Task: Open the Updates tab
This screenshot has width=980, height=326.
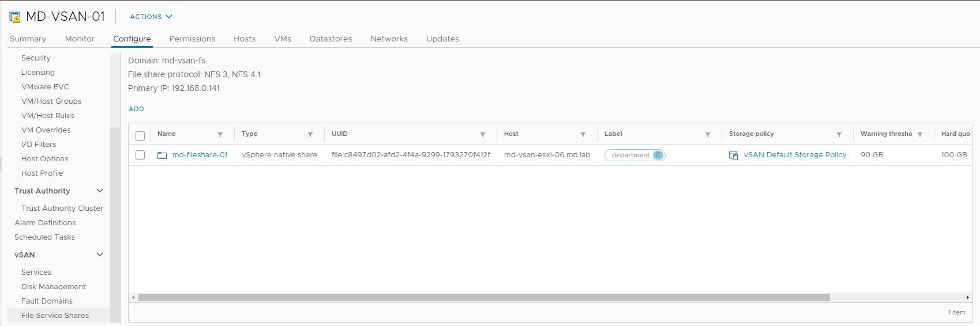Action: pyautogui.click(x=442, y=39)
